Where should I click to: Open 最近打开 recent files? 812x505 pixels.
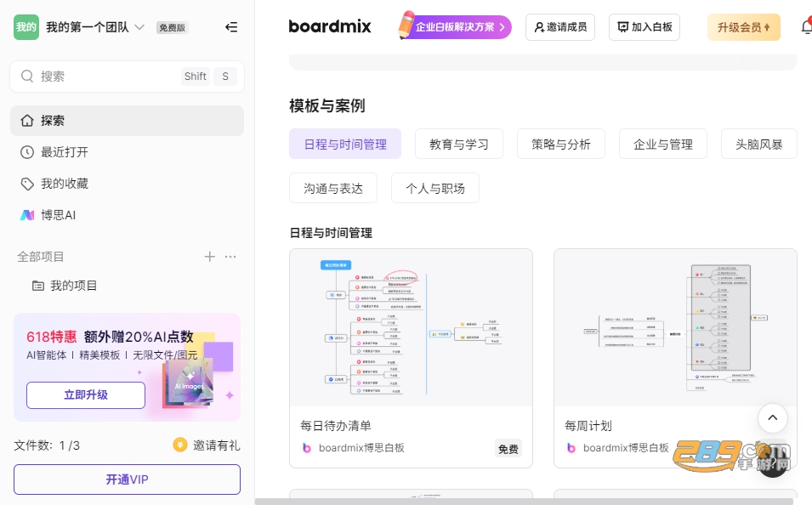pos(127,152)
